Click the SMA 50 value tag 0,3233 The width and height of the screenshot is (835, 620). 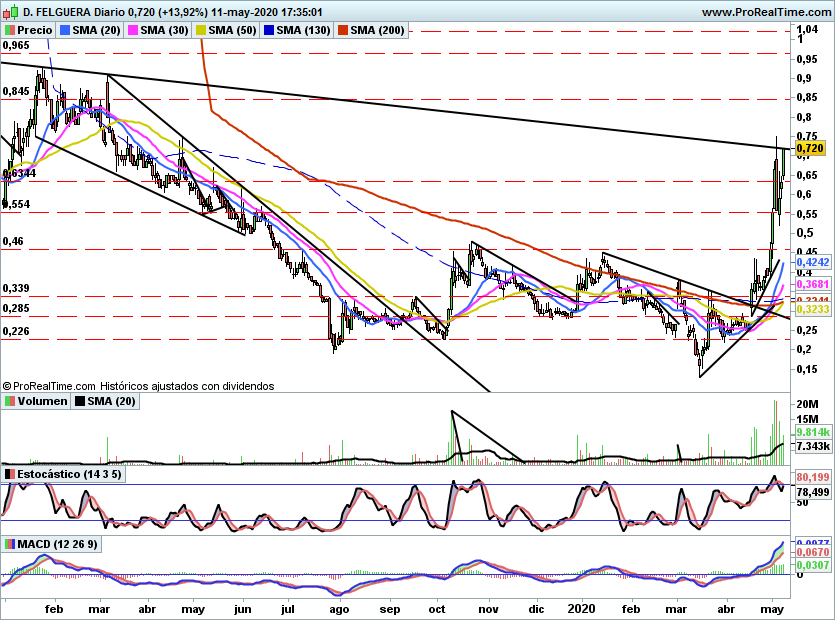point(813,309)
